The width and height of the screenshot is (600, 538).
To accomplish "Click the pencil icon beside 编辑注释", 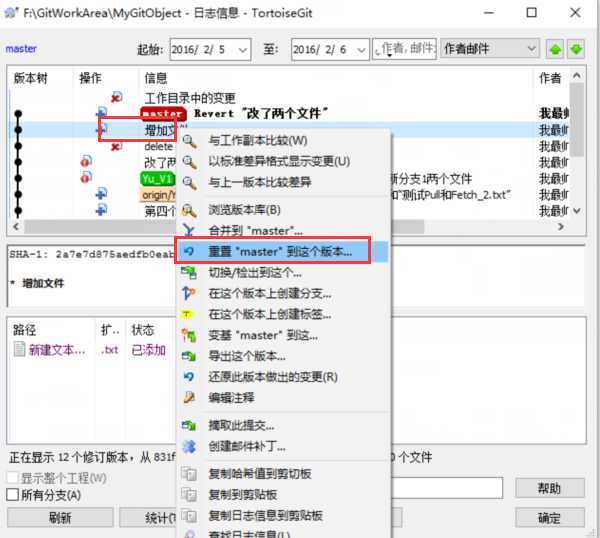I will (x=189, y=398).
